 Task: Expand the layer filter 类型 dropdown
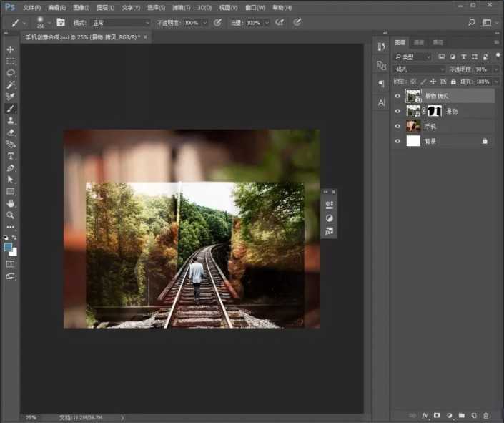[413, 57]
